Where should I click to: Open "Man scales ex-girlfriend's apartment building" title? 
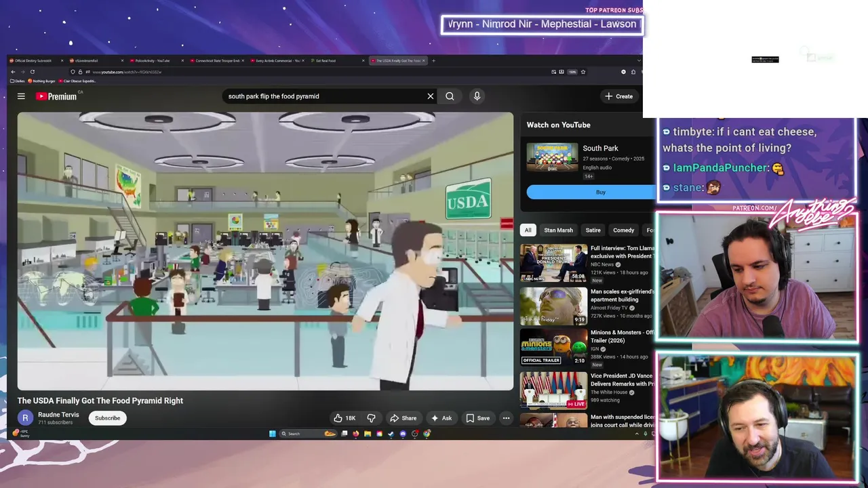(x=623, y=296)
